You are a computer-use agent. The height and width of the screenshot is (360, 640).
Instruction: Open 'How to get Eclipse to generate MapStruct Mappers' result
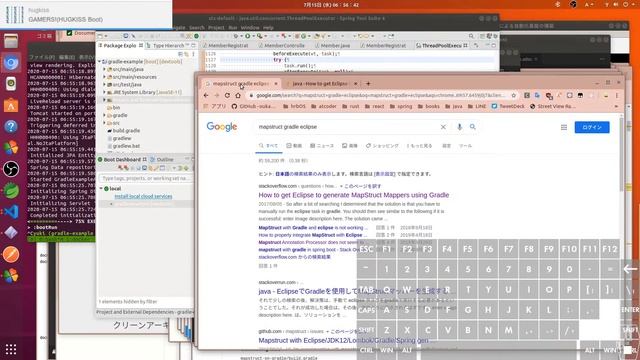[x=353, y=195]
